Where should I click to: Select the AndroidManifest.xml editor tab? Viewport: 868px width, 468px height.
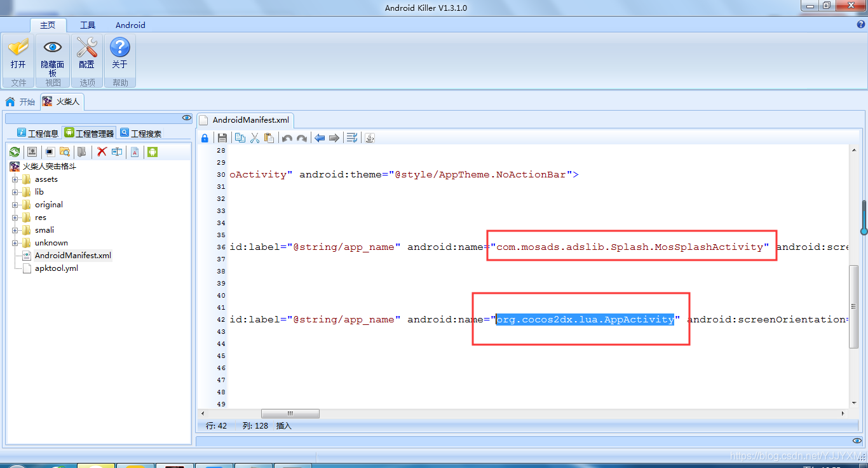pos(245,120)
